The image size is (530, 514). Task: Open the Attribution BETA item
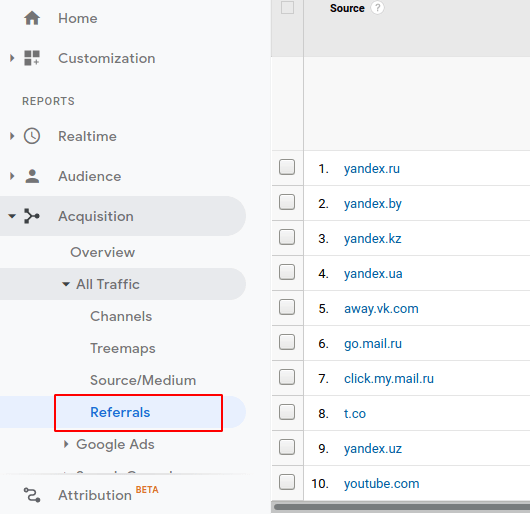click(x=108, y=494)
